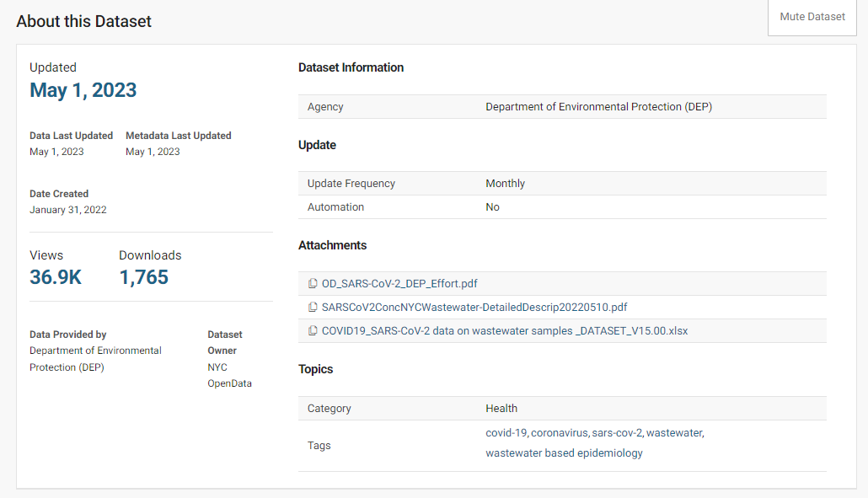868x498 pixels.
Task: Click the sars-cov-2 tag
Action: 617,433
